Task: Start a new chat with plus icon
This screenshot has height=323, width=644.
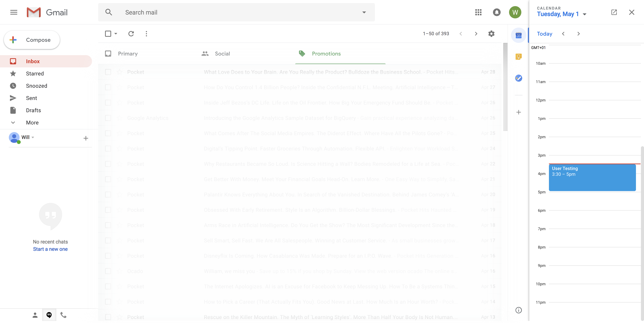Action: [x=86, y=138]
